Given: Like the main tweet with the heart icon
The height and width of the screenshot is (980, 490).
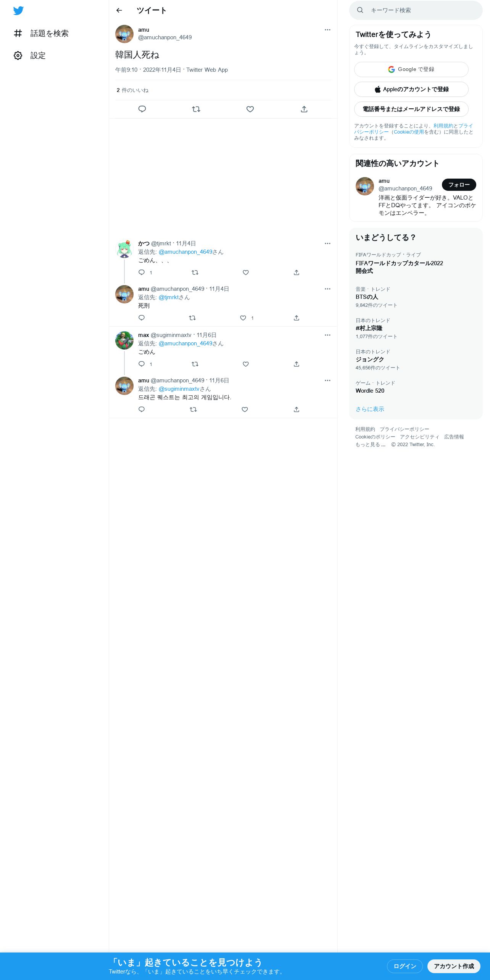Looking at the screenshot, I should tap(250, 109).
